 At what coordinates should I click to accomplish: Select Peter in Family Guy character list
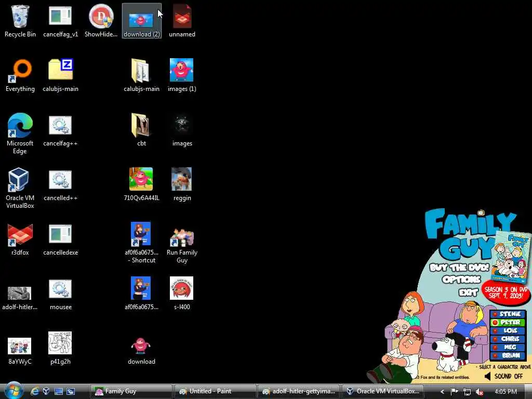click(x=507, y=322)
